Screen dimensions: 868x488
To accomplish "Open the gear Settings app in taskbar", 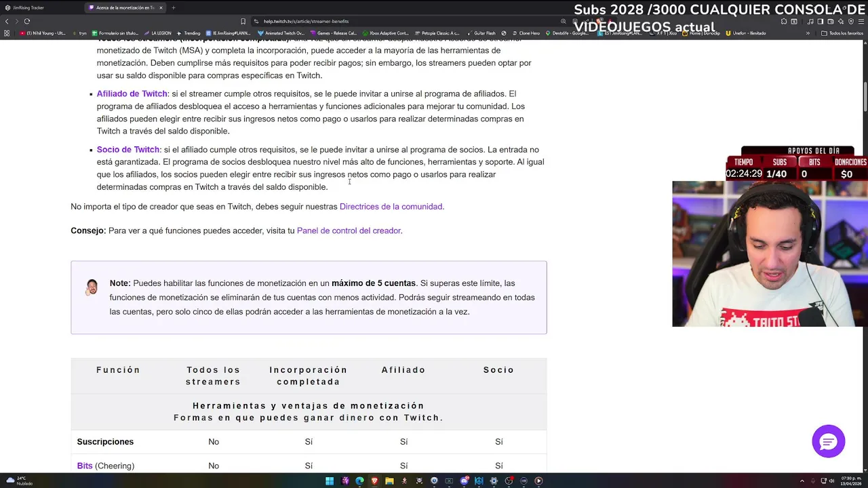I will [494, 481].
